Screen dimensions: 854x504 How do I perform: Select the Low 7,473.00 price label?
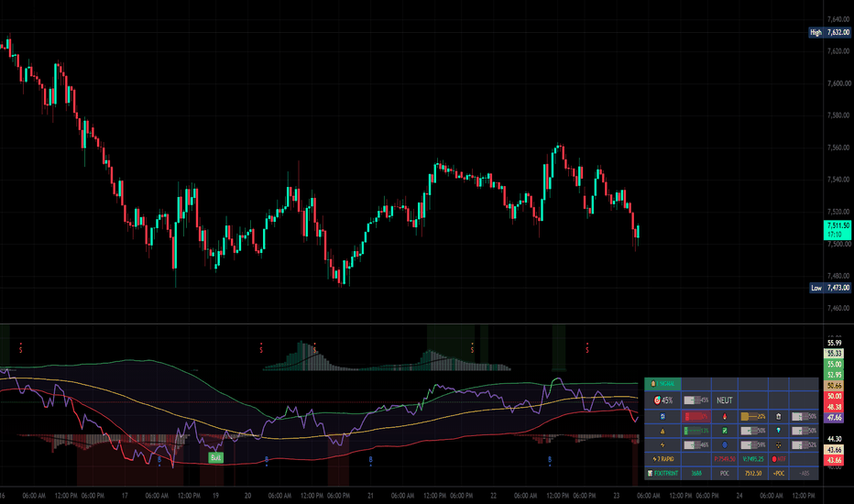(x=829, y=288)
